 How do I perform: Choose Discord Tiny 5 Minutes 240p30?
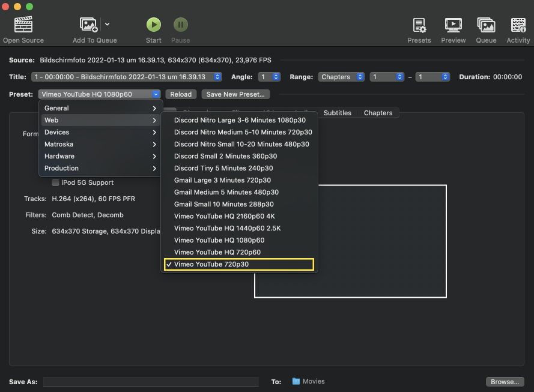coord(240,168)
